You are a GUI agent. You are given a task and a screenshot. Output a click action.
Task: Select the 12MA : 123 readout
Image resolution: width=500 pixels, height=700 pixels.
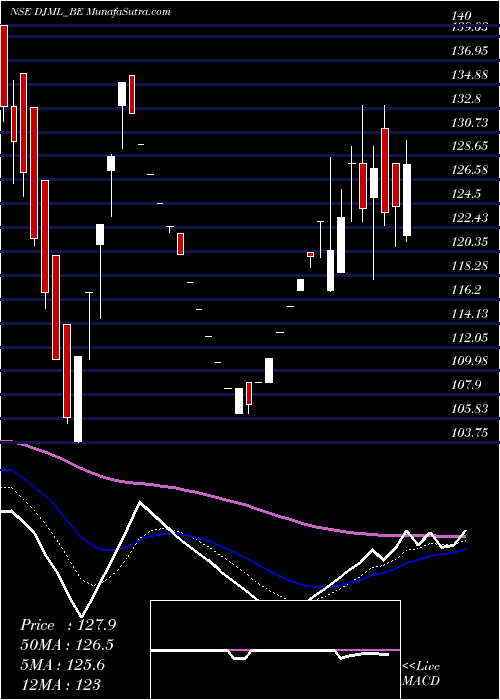click(60, 684)
